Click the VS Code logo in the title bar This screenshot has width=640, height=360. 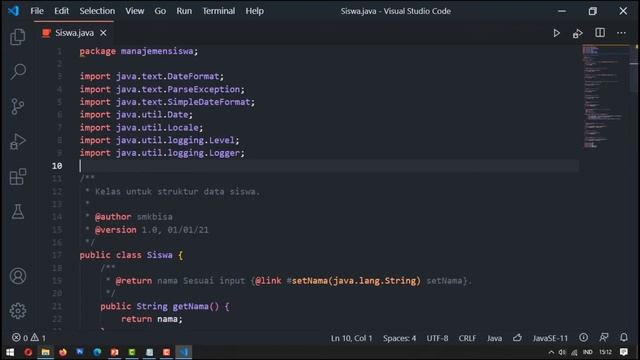pos(13,11)
